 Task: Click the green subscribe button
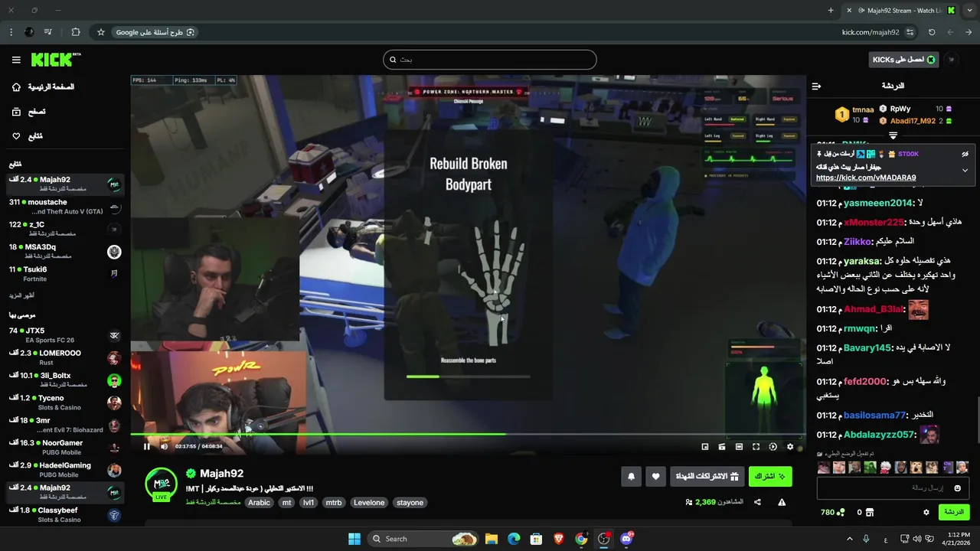(770, 477)
